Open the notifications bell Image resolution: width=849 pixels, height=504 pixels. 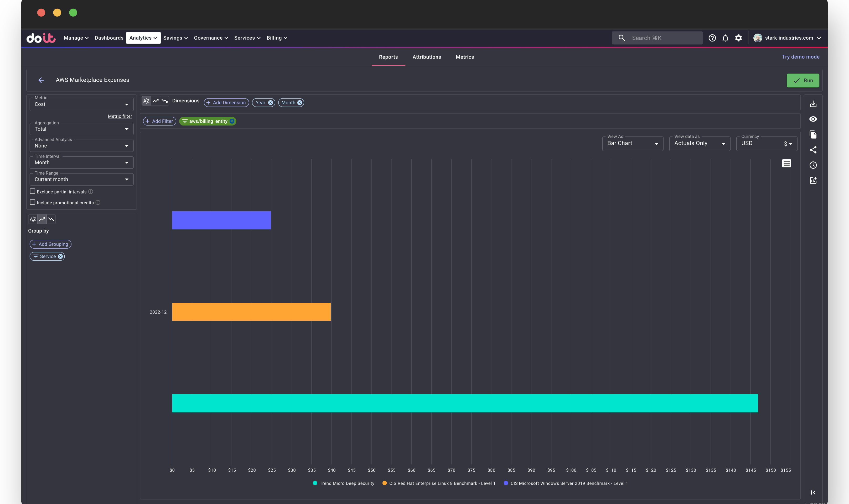tap(725, 38)
